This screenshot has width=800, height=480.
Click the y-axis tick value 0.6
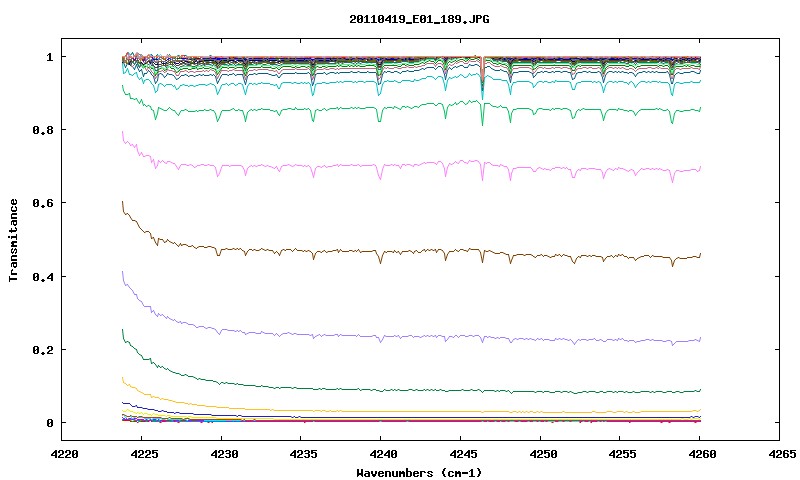43,203
